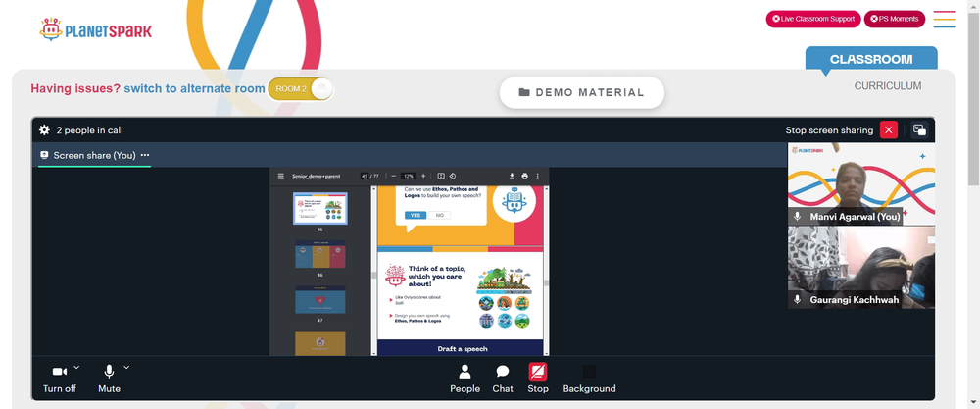Switch to the CLASSROOM tab
The width and height of the screenshot is (980, 409).
click(870, 60)
